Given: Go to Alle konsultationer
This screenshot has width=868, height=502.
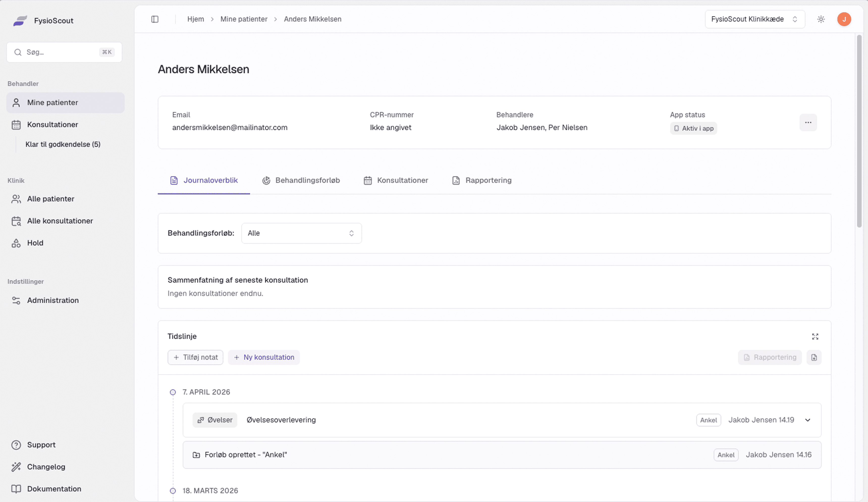Looking at the screenshot, I should [65, 221].
